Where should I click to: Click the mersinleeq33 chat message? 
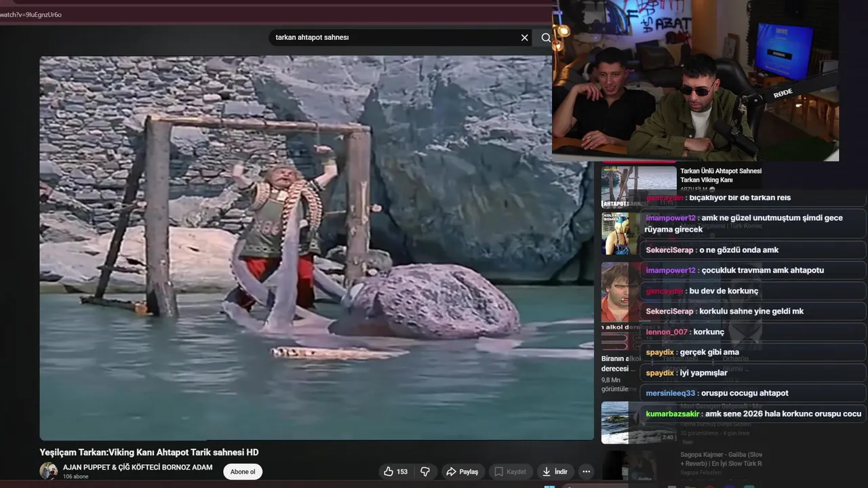coord(753,393)
